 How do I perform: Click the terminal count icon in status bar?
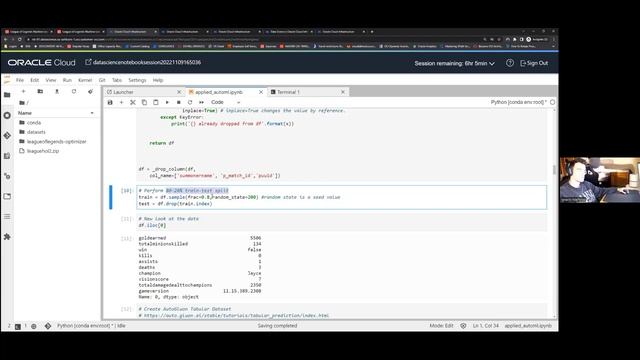[18, 326]
